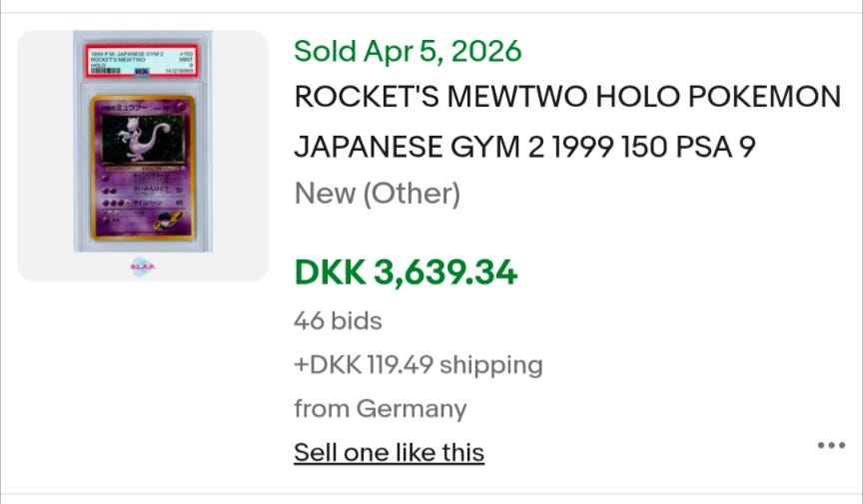Open the "ROCKET'S MEWTWO HOLO POKEMON" listing title
This screenshot has height=504, width=863.
[567, 98]
